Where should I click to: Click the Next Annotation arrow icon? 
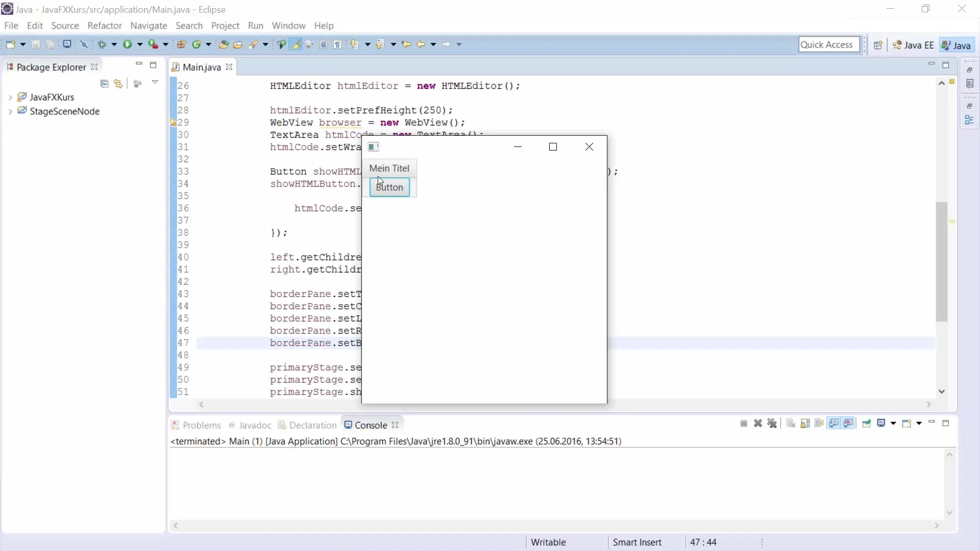(x=355, y=44)
